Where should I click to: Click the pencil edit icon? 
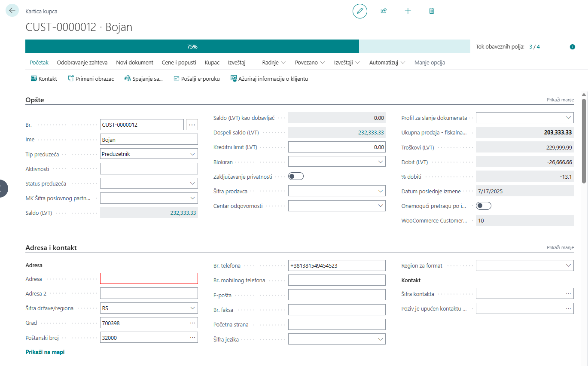pyautogui.click(x=360, y=11)
